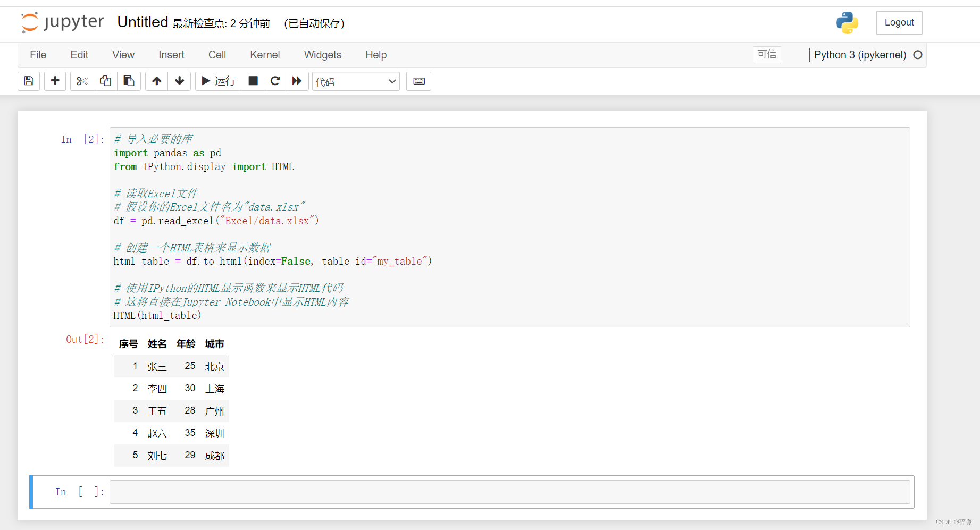
Task: Open the command palette keyboard shortcut icon
Action: (418, 81)
